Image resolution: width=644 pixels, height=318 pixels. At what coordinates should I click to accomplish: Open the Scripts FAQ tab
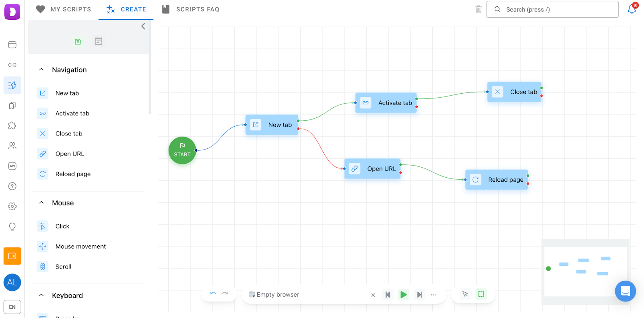pos(190,9)
